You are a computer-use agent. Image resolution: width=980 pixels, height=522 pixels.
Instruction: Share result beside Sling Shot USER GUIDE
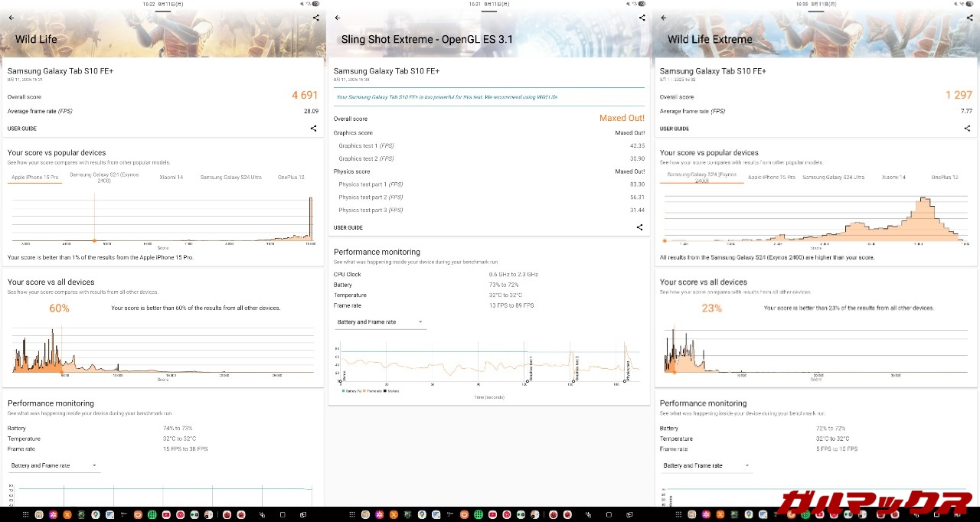click(x=640, y=227)
